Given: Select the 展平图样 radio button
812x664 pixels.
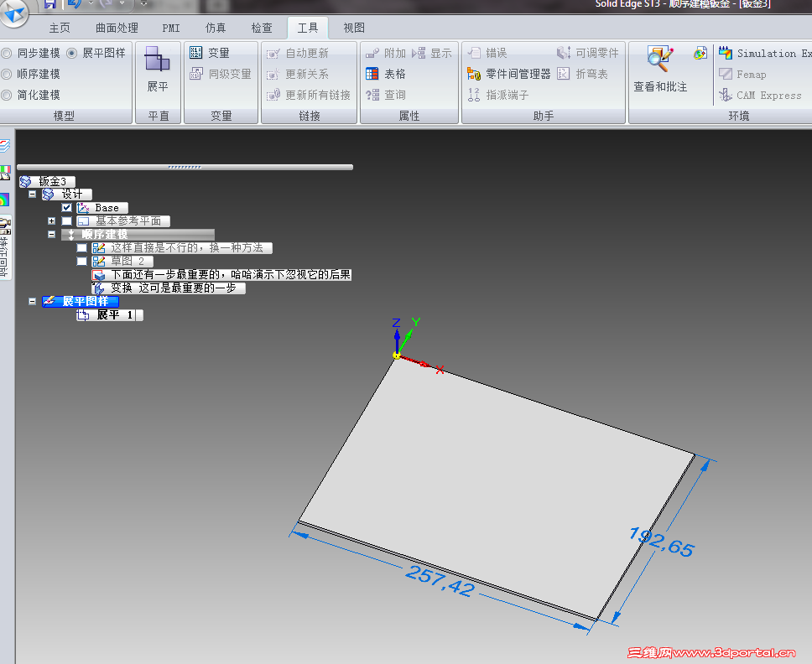Looking at the screenshot, I should pyautogui.click(x=72, y=54).
